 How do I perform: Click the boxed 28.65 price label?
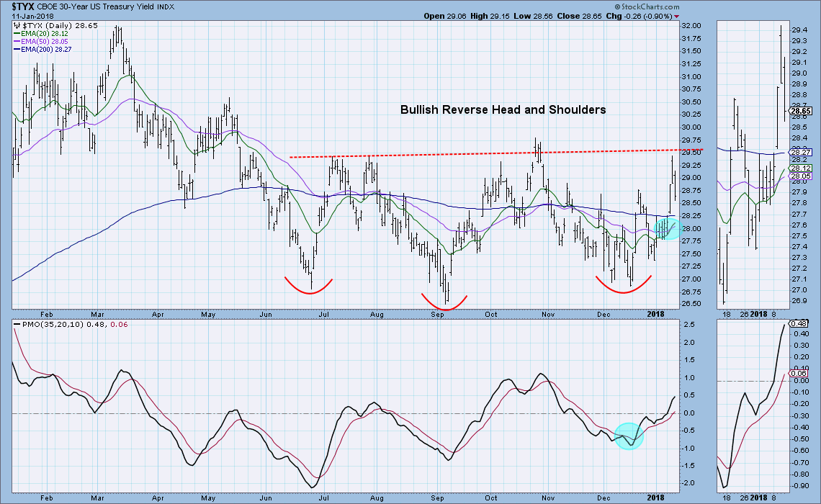click(x=802, y=111)
